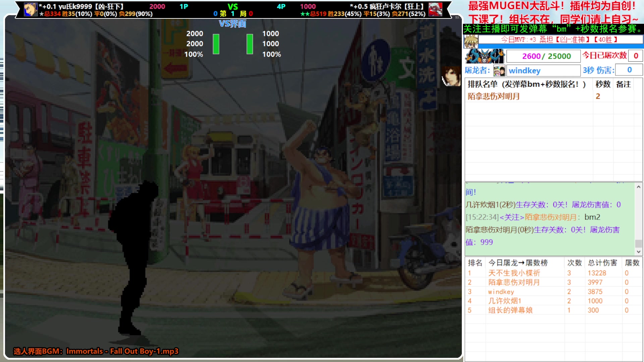Click the 屠龙者 label

click(x=477, y=70)
